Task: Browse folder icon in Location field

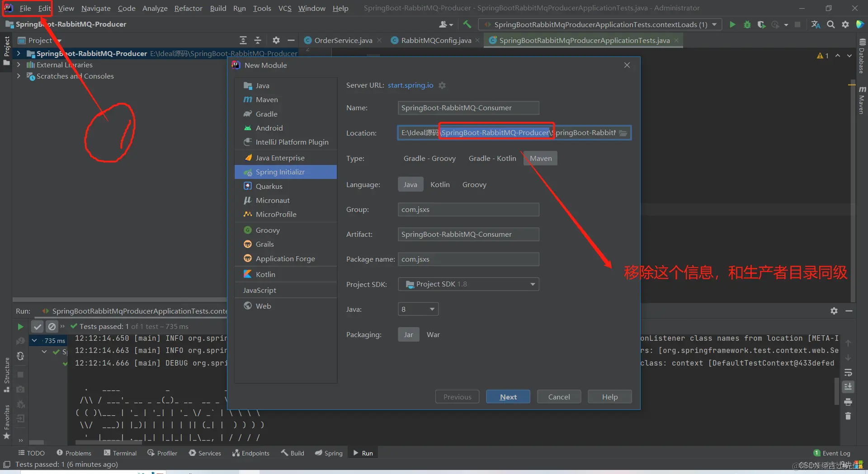Action: coord(623,133)
